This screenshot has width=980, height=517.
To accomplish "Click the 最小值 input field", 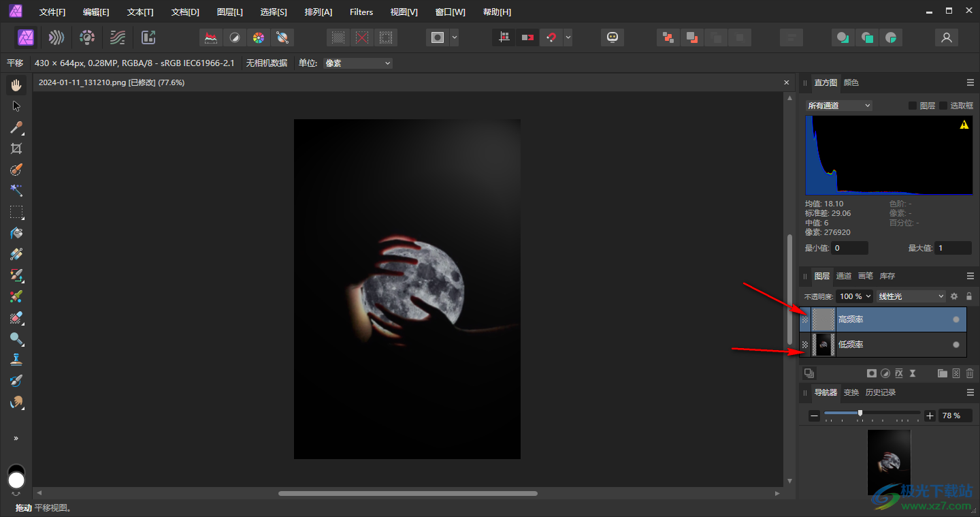I will 850,249.
